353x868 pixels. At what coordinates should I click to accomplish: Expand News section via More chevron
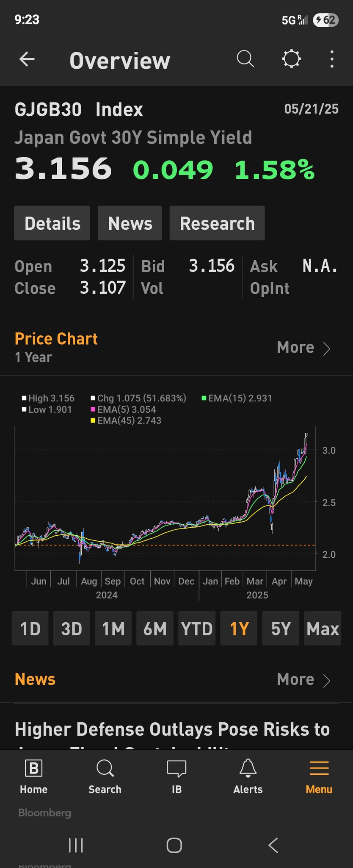326,680
